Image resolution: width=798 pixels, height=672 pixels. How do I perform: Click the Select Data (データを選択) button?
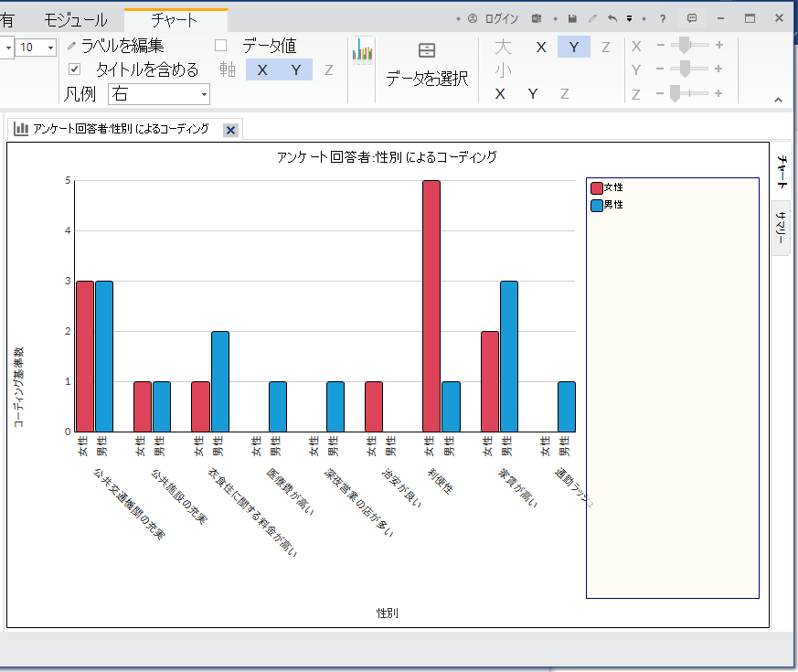(426, 64)
